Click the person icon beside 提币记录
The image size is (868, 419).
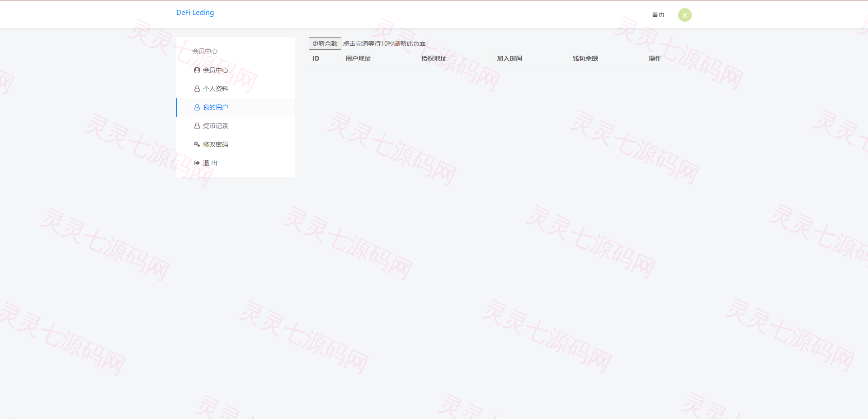tap(197, 126)
